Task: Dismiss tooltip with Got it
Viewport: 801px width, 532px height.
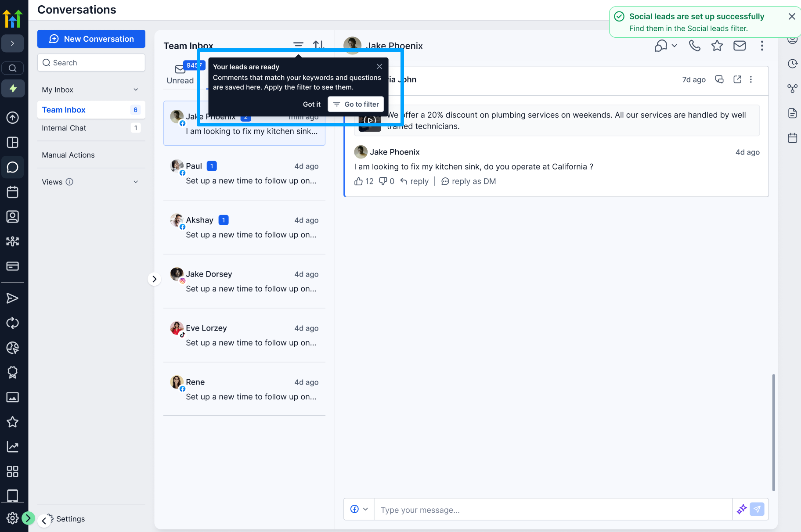Action: pos(312,104)
